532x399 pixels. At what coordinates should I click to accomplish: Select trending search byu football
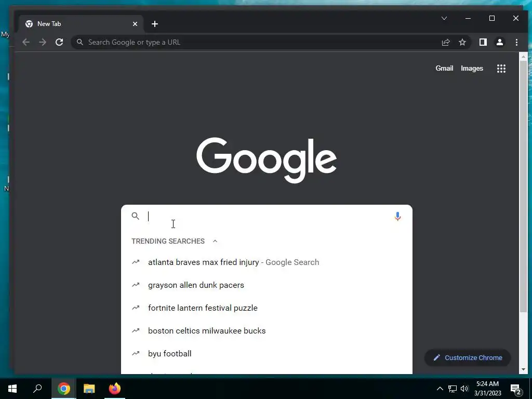pos(267,353)
